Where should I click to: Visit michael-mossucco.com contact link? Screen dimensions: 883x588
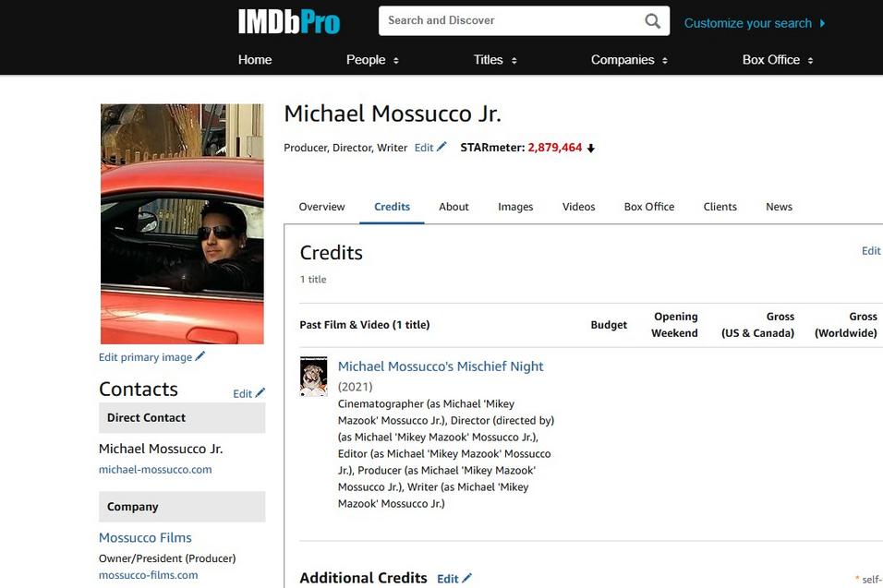tap(155, 469)
